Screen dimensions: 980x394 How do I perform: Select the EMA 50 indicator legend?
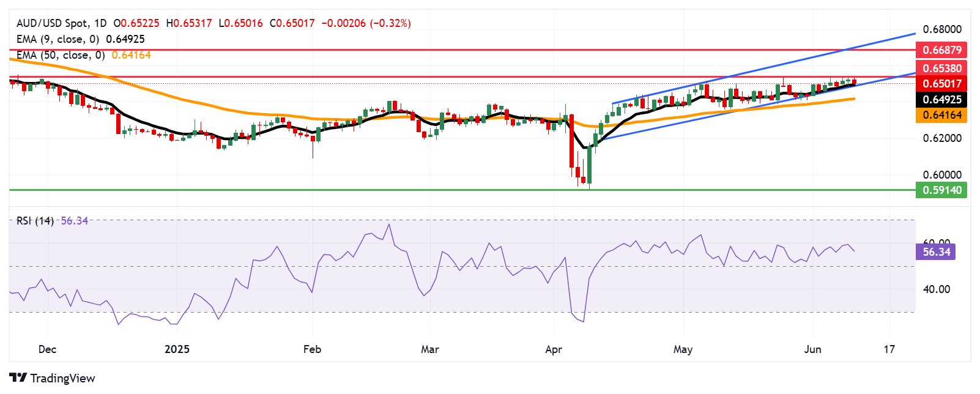[x=61, y=55]
